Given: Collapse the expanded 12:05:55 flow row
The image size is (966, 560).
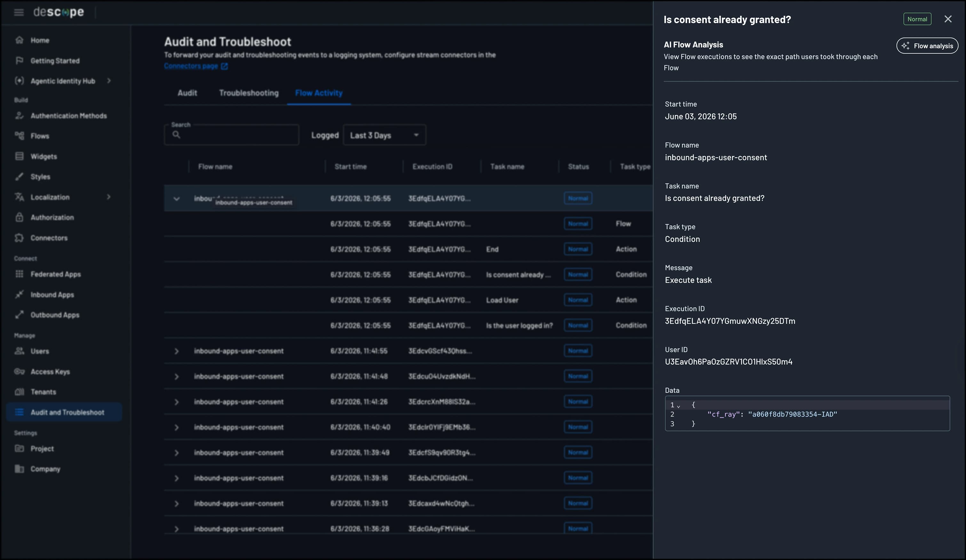Looking at the screenshot, I should click(176, 199).
